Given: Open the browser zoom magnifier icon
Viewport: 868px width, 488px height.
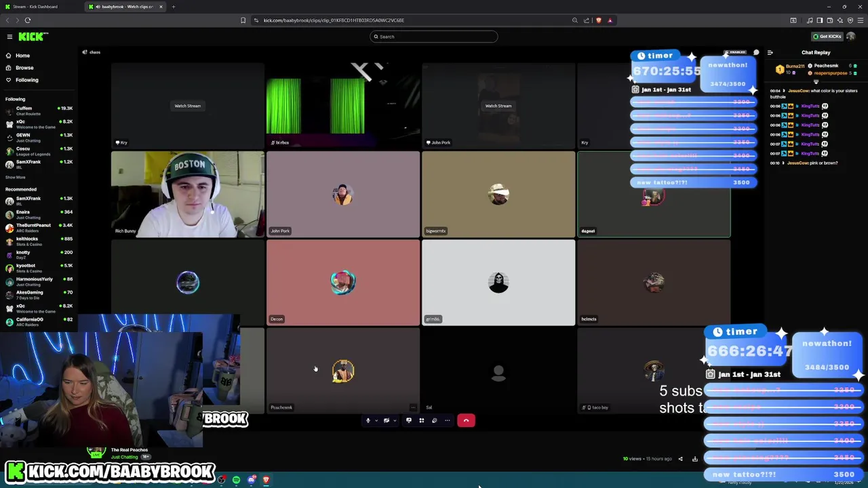Looking at the screenshot, I should [x=575, y=20].
